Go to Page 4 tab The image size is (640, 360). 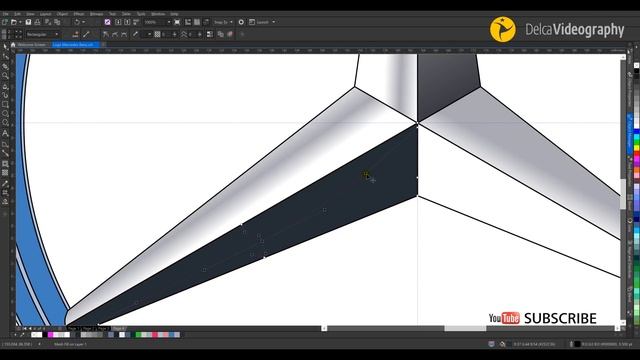pyautogui.click(x=118, y=328)
